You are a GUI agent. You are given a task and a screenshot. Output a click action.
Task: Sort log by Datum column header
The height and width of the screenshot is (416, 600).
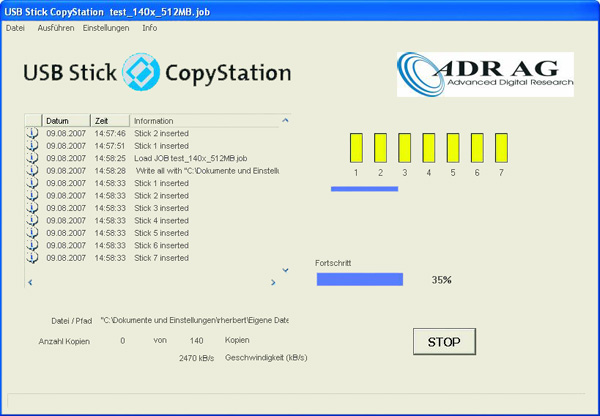coord(66,121)
